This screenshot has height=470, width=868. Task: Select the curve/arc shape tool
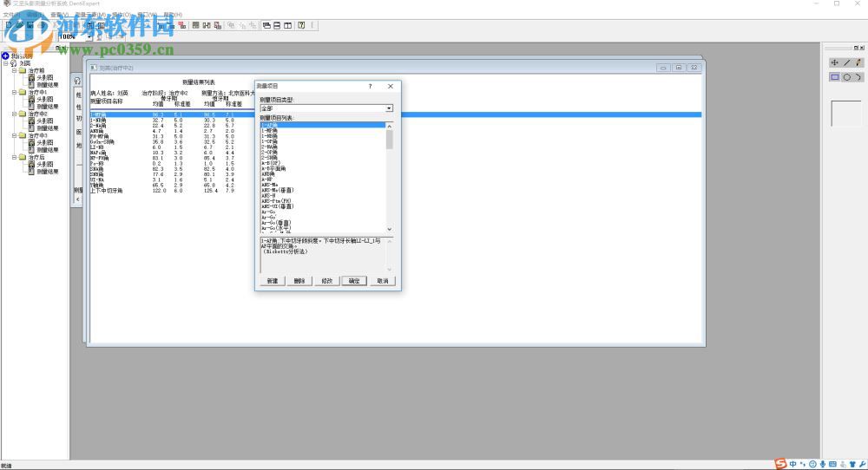pyautogui.click(x=858, y=77)
